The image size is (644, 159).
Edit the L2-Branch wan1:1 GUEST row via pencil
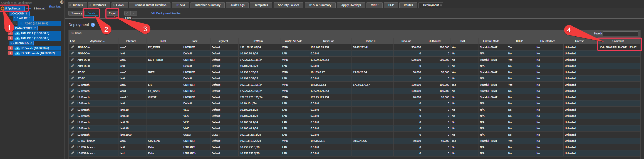(x=73, y=97)
